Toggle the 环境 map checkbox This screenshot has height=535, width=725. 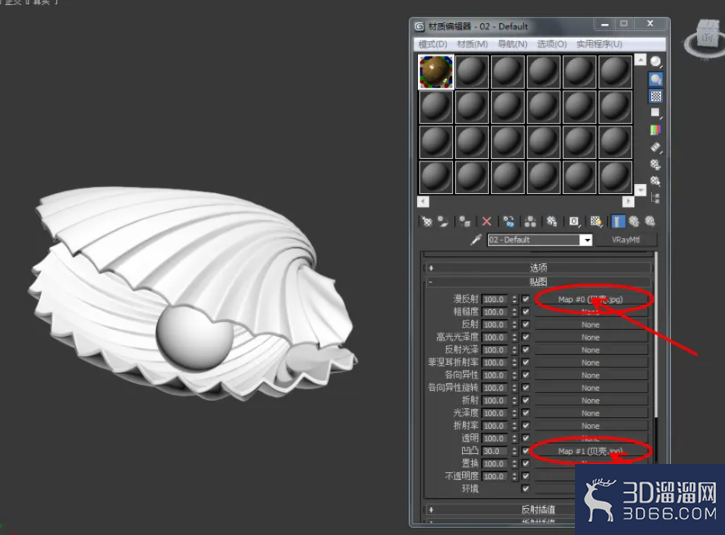(526, 488)
